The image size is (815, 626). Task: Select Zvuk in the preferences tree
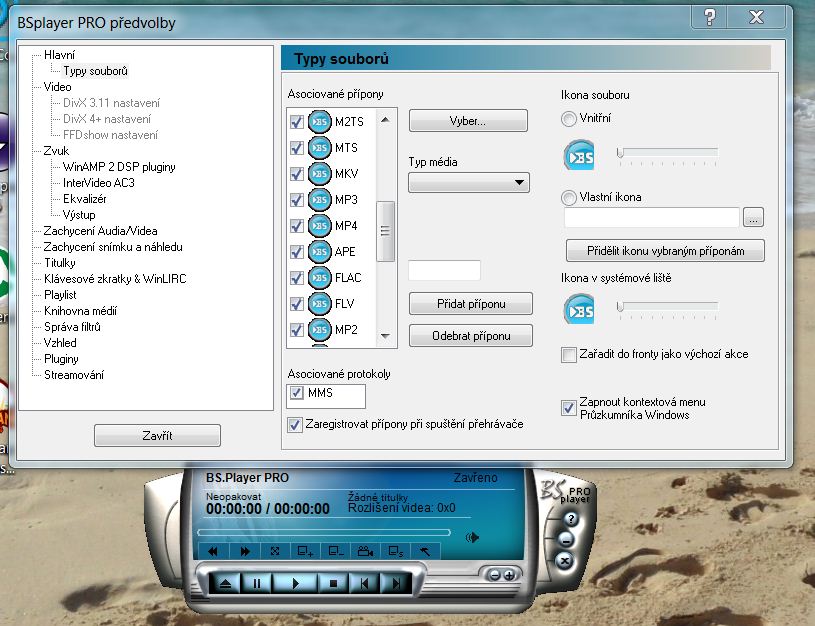click(x=56, y=151)
